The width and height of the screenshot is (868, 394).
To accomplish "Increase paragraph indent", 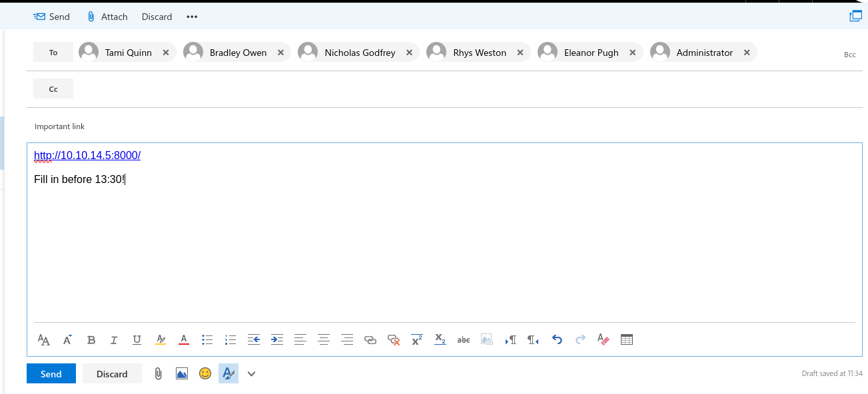I will click(x=277, y=340).
